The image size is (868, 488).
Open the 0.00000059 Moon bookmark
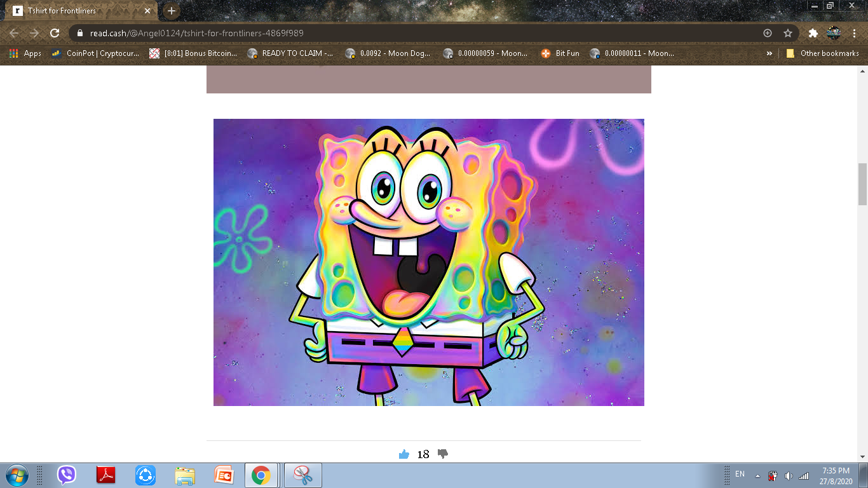point(486,53)
